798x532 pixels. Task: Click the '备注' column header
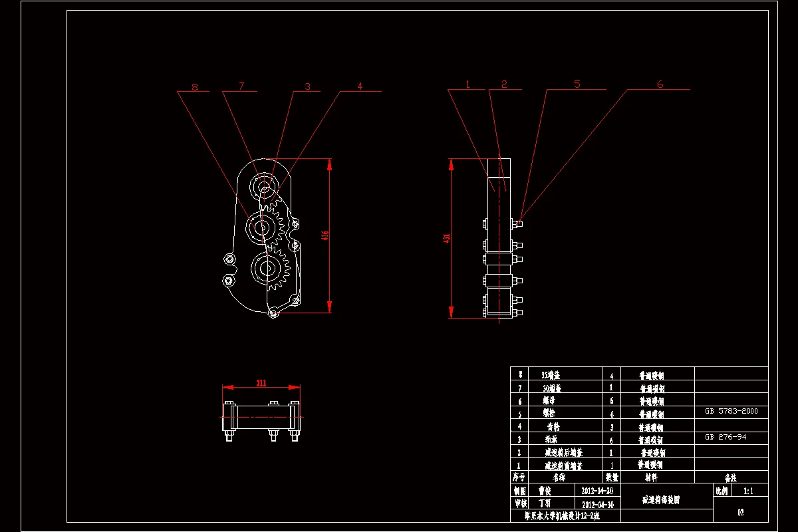click(x=731, y=477)
